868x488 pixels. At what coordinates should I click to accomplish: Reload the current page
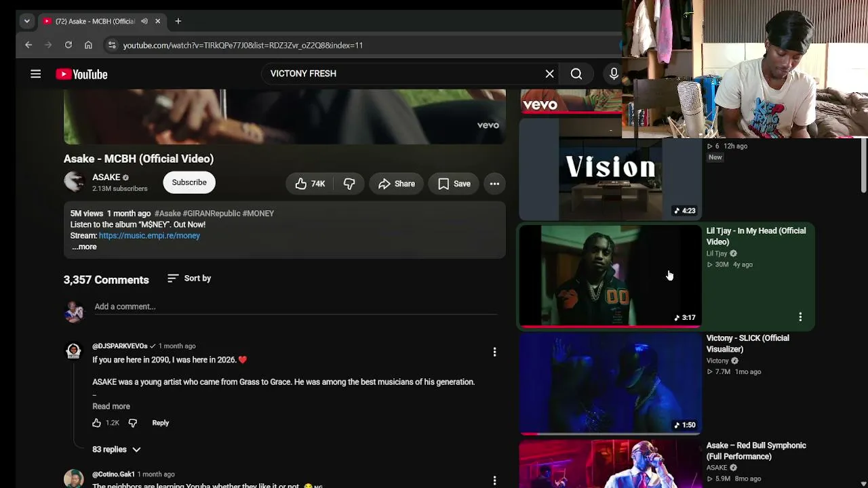pos(68,45)
